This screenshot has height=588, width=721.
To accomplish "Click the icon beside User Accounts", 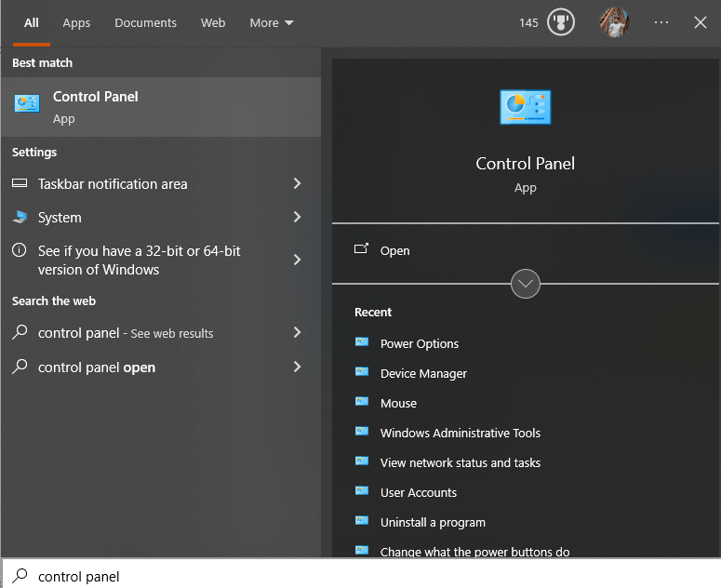I will tap(362, 490).
